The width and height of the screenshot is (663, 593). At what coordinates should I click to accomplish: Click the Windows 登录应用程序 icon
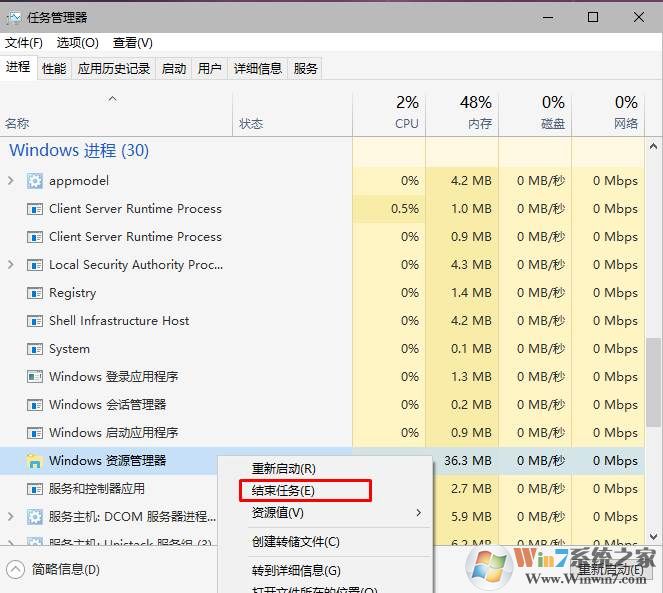(x=35, y=377)
